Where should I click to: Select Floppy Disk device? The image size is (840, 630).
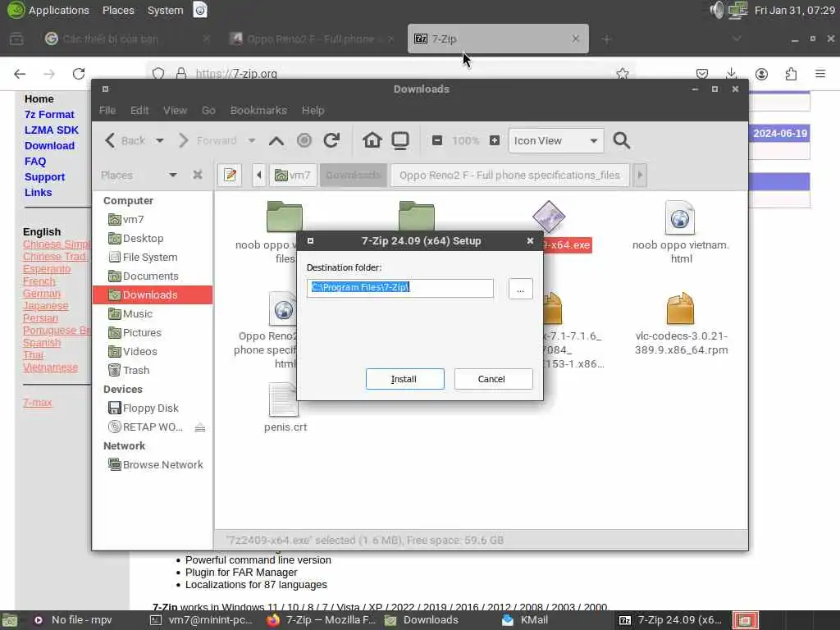point(153,409)
